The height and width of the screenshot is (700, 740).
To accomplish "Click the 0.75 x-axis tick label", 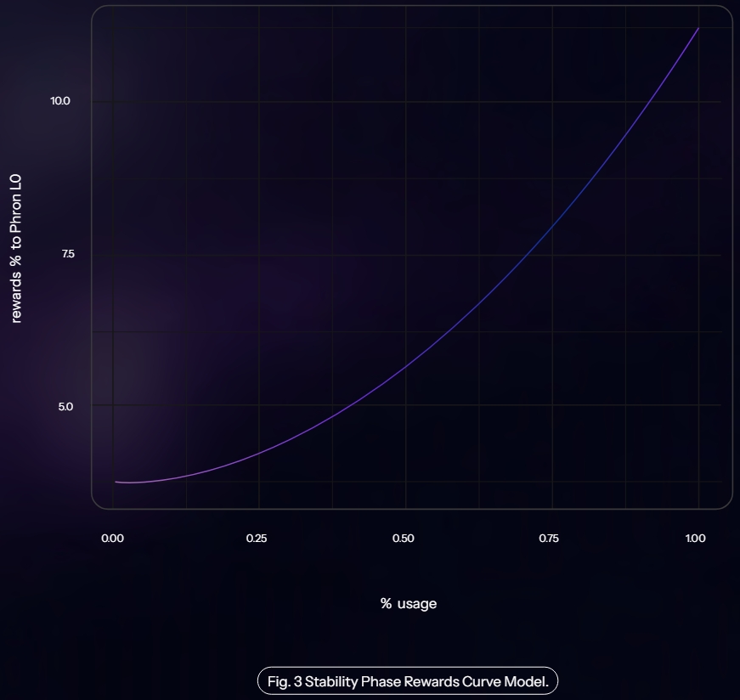I will pos(550,538).
